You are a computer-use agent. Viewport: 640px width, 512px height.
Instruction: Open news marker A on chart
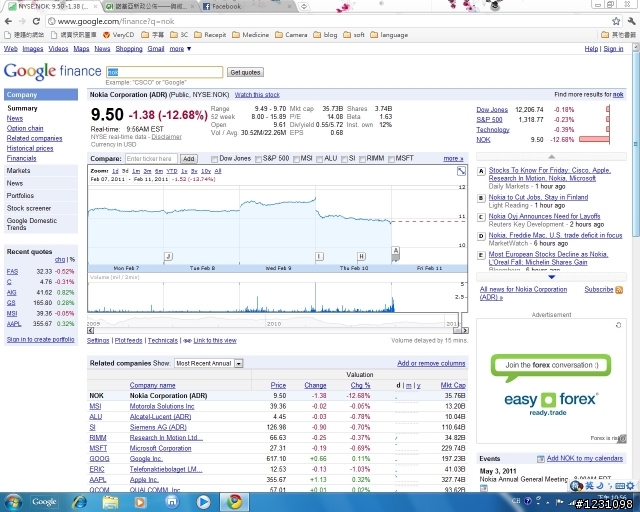(395, 250)
